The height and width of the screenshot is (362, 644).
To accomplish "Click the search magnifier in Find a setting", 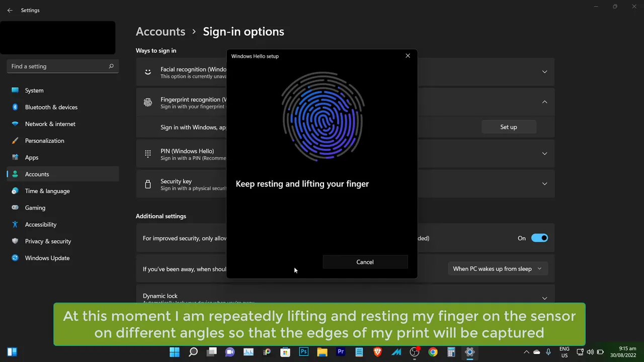I will [x=111, y=66].
